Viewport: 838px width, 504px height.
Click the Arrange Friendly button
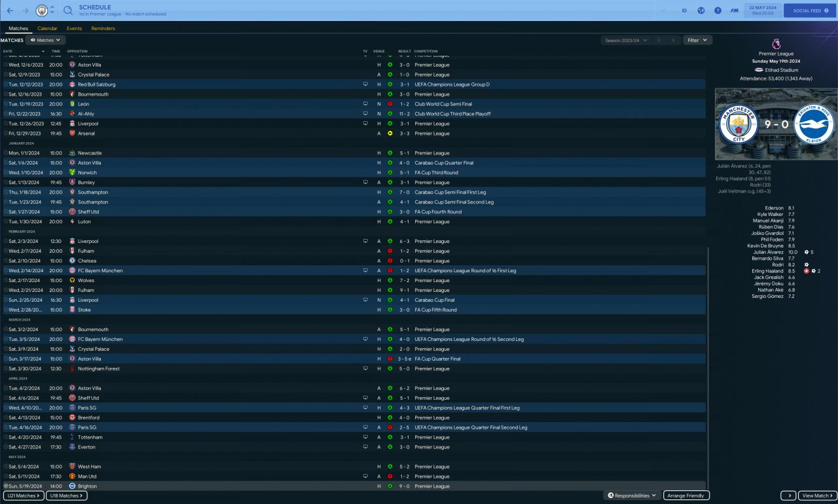[686, 495]
